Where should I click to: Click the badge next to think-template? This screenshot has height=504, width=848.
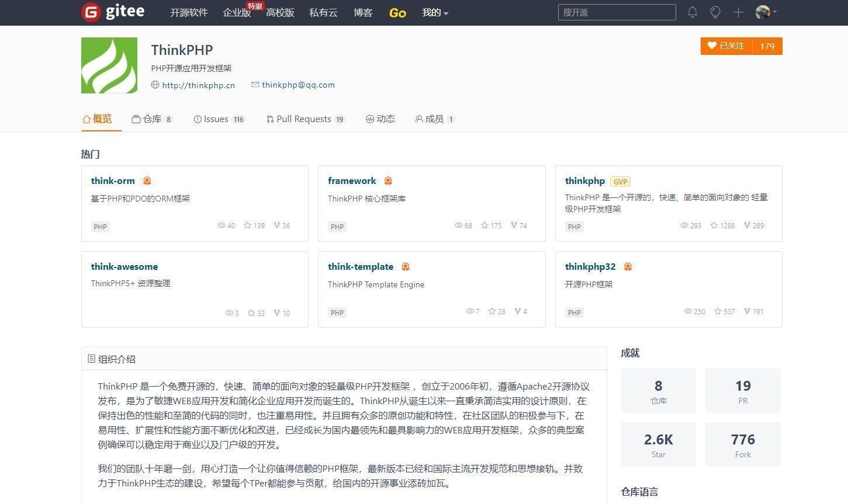tap(406, 267)
